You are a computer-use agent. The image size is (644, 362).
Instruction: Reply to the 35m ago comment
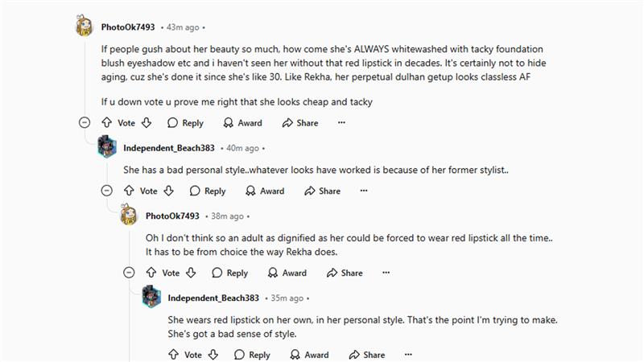252,355
